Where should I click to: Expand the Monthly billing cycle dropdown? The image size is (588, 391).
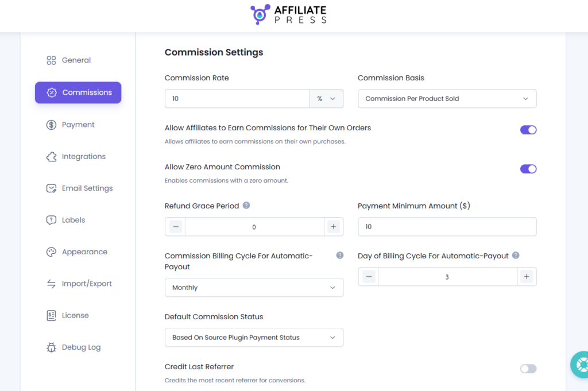coord(254,288)
